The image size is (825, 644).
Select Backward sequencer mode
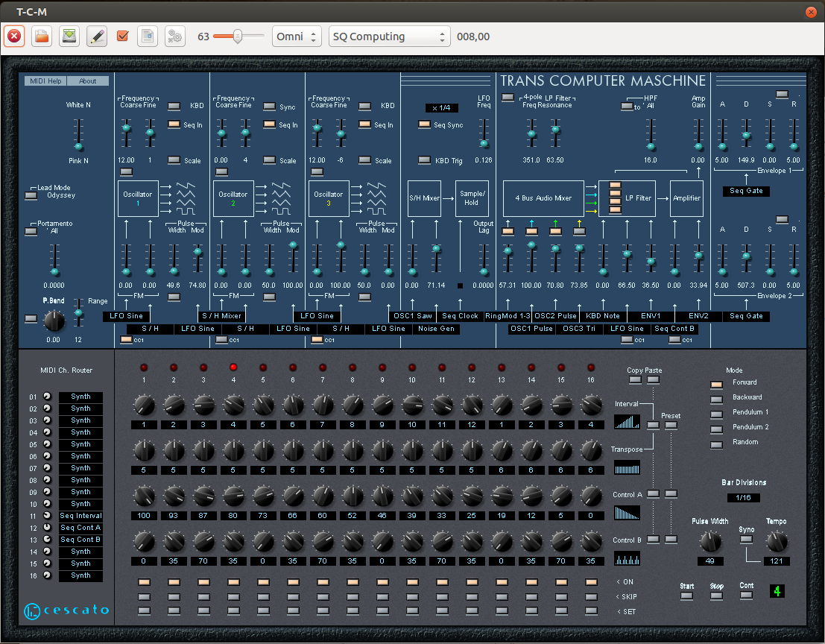717,398
